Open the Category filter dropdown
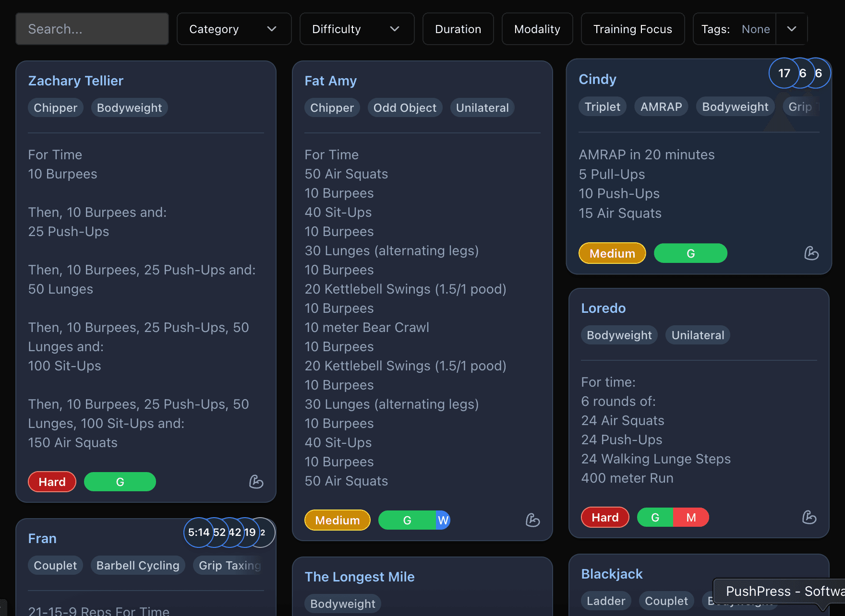The width and height of the screenshot is (845, 616). 234,29
